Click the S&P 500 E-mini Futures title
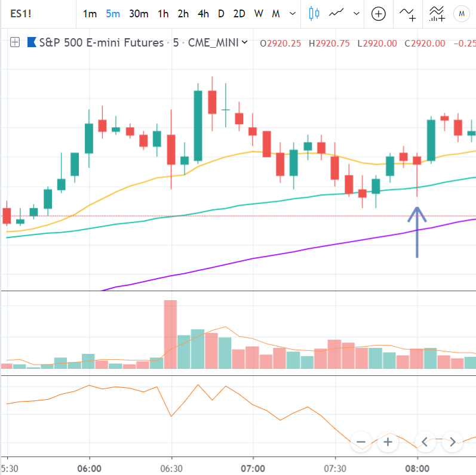Viewport: 476px width, 475px height. [102, 43]
